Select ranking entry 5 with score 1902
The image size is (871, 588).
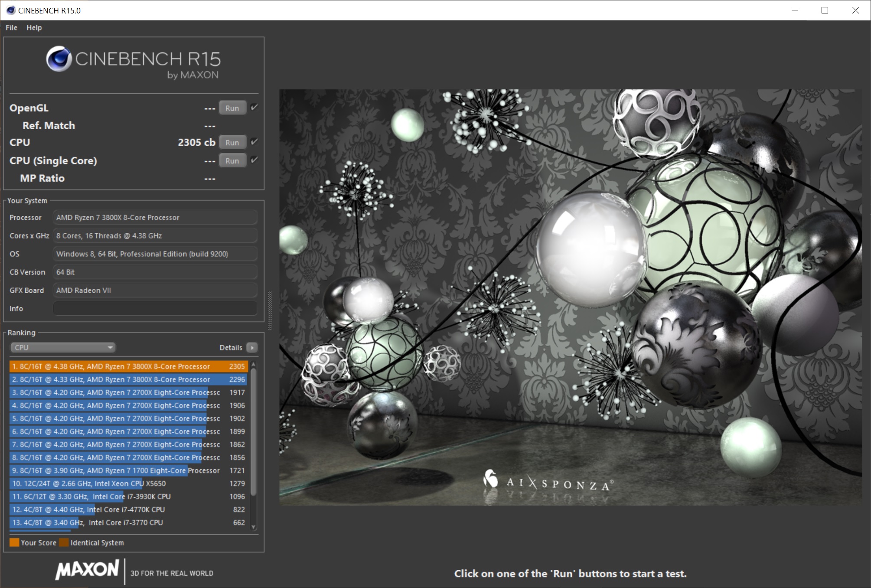click(x=129, y=418)
